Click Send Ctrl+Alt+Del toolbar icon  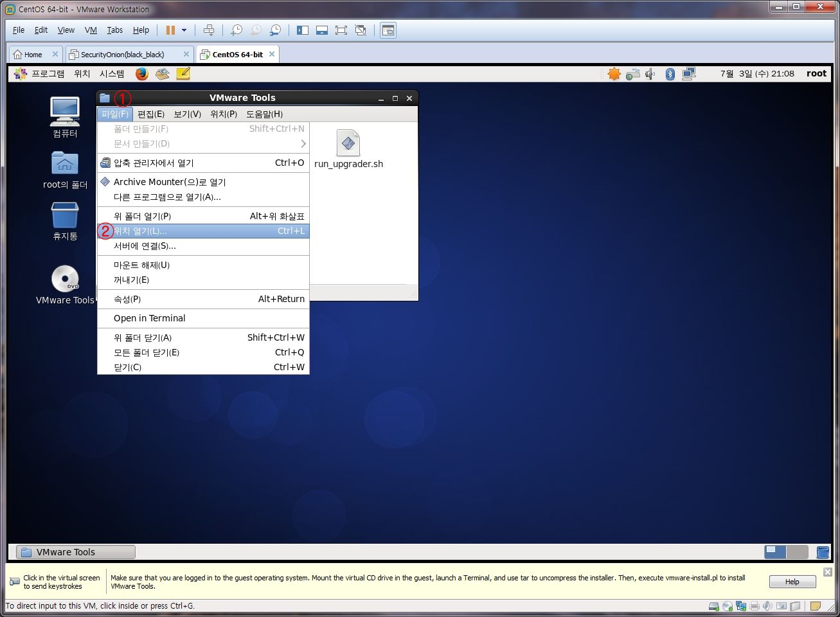pos(209,30)
